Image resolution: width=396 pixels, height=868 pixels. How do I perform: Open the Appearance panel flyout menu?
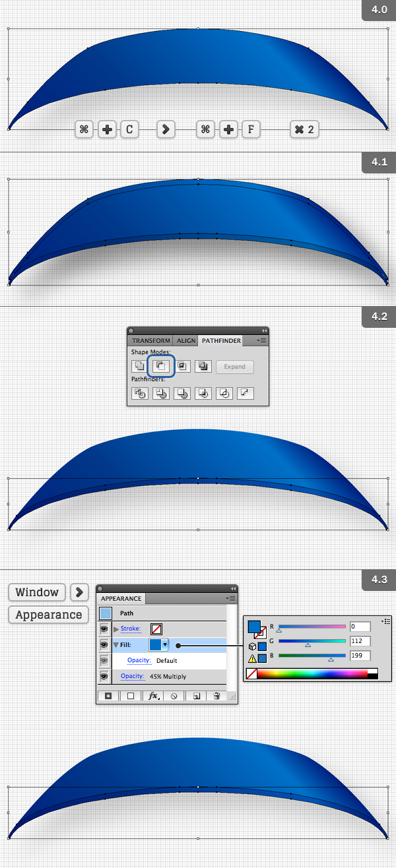(231, 598)
